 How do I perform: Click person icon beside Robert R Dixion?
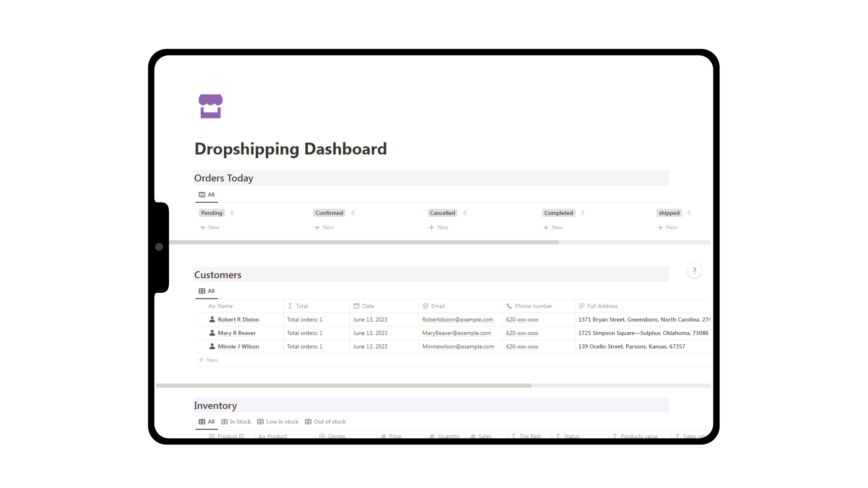pyautogui.click(x=212, y=319)
